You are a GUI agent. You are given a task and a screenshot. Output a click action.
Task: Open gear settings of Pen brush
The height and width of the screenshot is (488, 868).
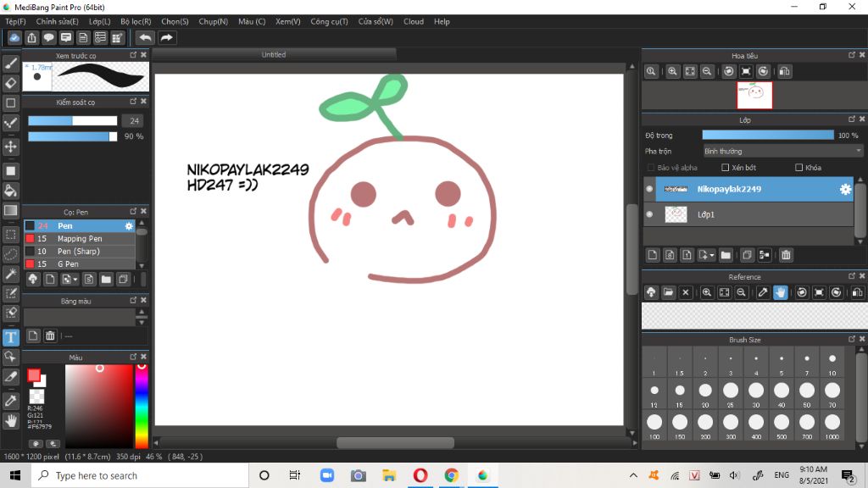tap(129, 225)
